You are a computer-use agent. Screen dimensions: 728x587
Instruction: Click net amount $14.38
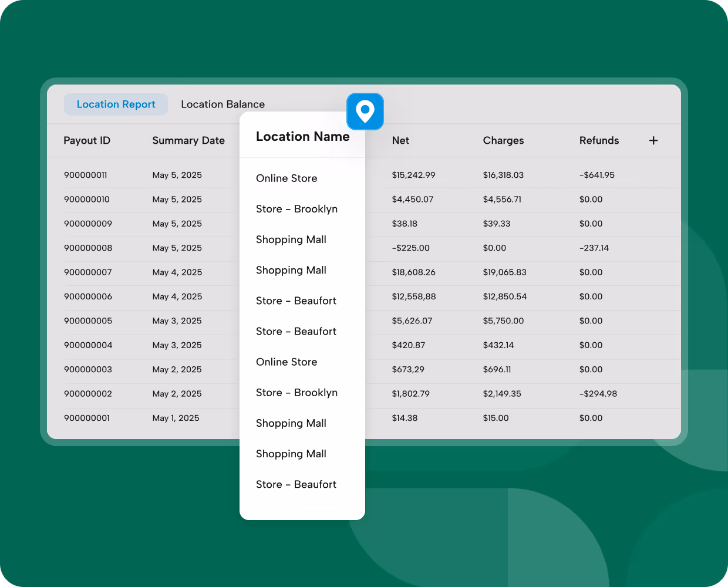[x=405, y=418]
